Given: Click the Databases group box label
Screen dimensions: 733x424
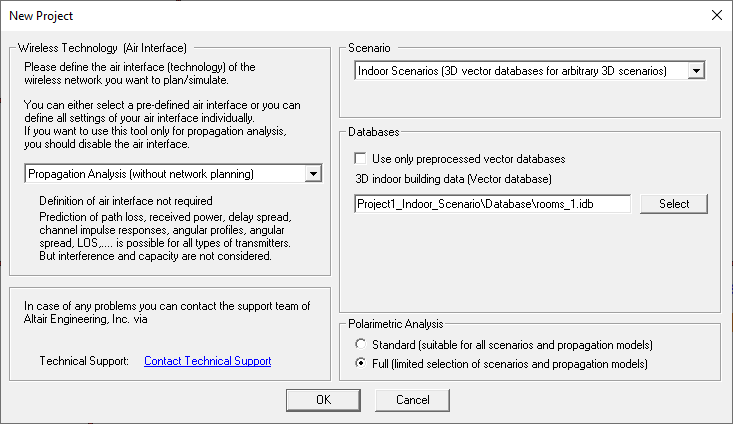Looking at the screenshot, I should pos(374,132).
